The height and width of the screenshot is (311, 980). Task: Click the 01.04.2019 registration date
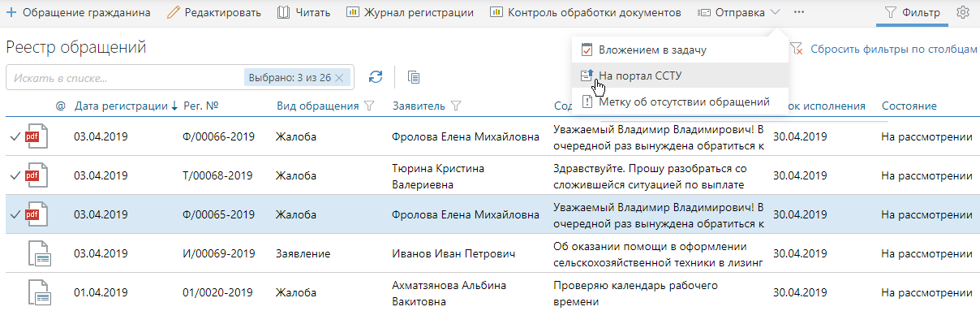click(101, 292)
